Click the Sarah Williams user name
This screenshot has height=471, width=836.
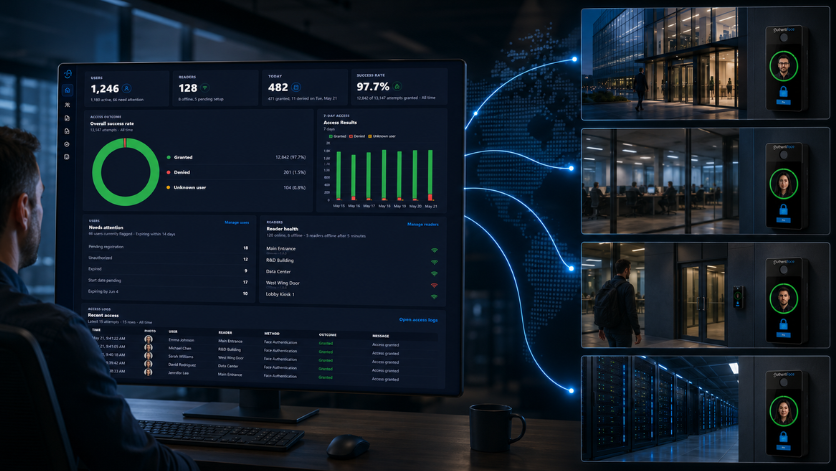click(181, 356)
